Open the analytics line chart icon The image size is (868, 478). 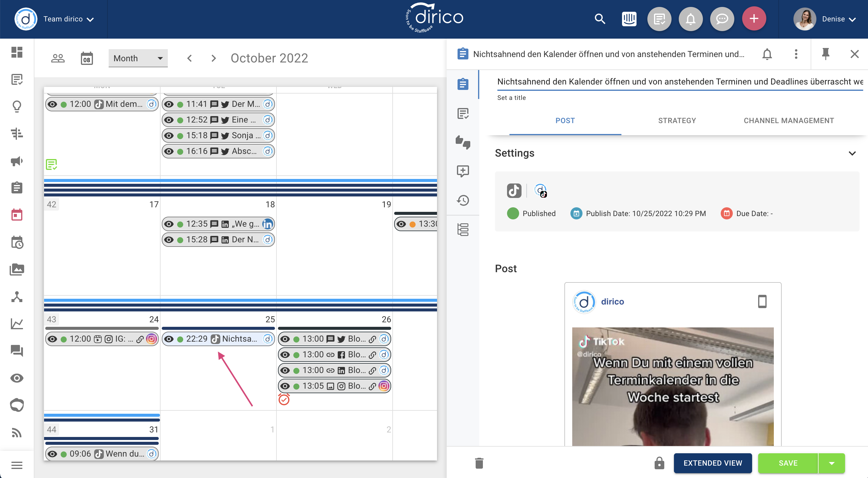(17, 324)
